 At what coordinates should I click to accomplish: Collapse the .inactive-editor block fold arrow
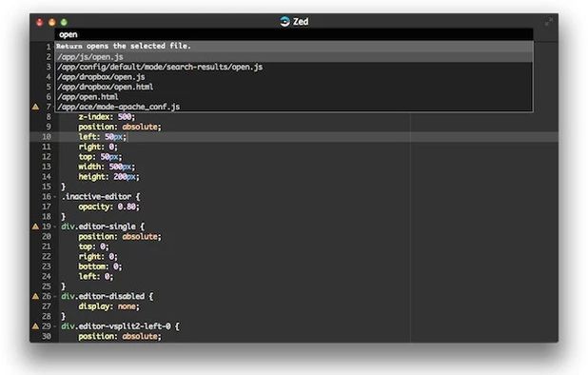coord(55,197)
